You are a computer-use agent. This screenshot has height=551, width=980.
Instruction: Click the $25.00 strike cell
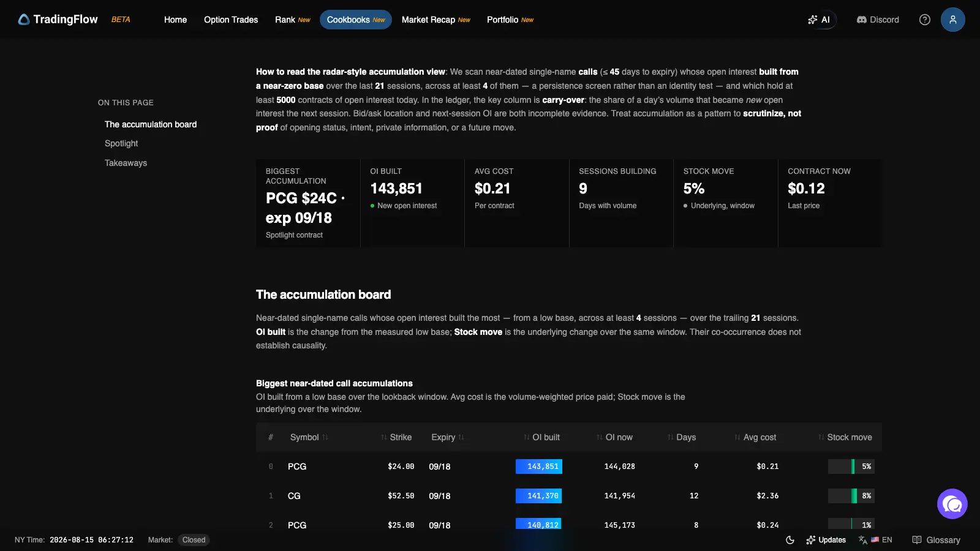(401, 525)
